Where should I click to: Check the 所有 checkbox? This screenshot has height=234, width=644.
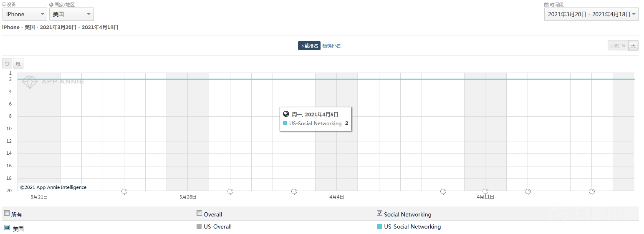7,213
